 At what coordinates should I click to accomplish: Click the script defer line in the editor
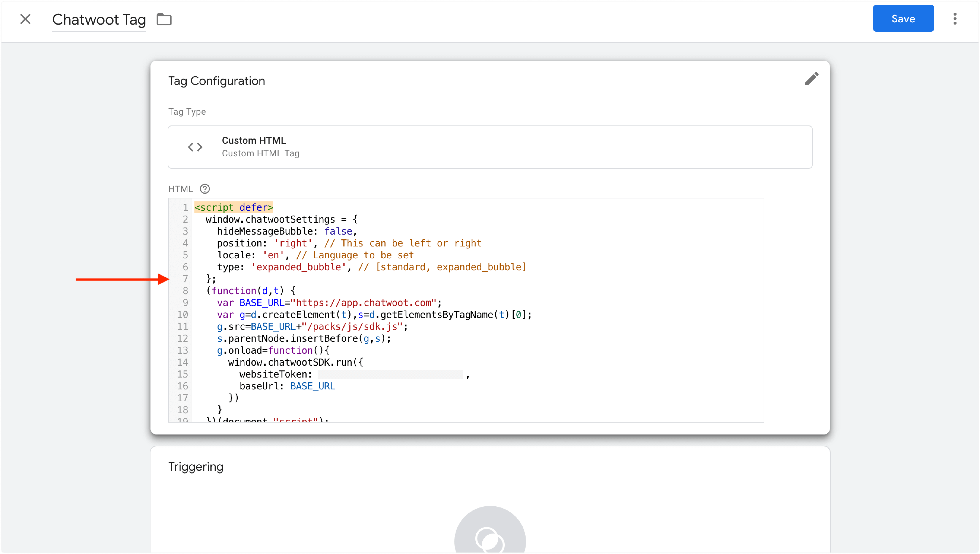(x=234, y=207)
